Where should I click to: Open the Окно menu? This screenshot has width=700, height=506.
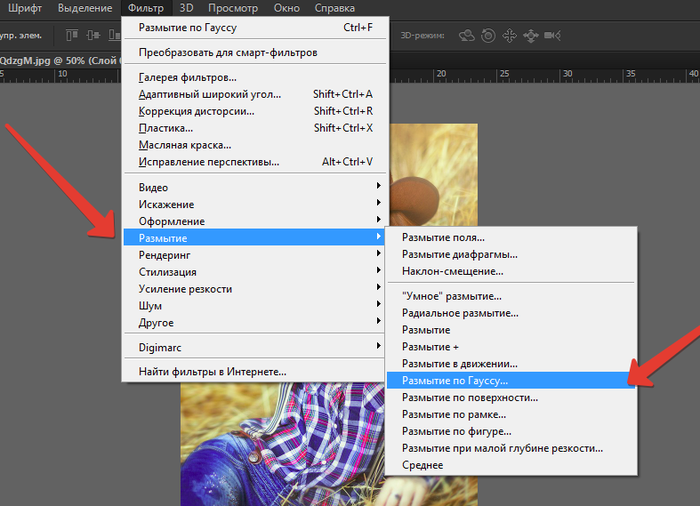[x=287, y=8]
